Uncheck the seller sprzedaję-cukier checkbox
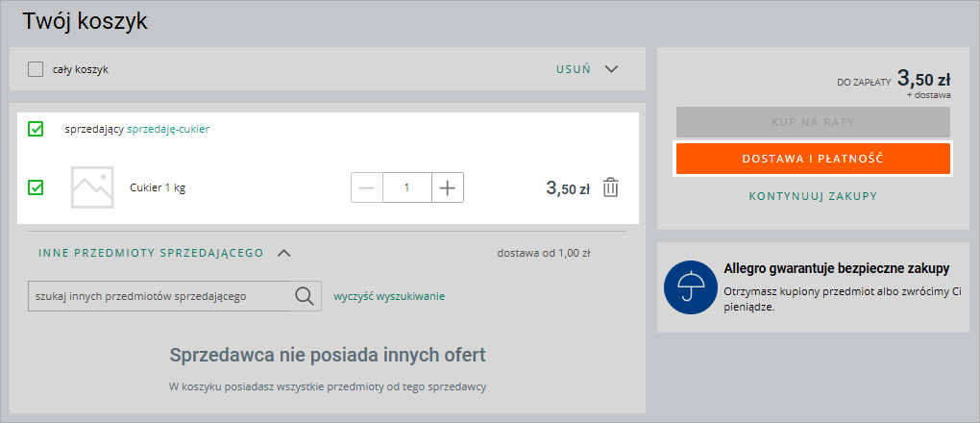Screen dimensions: 980x423 [x=36, y=129]
